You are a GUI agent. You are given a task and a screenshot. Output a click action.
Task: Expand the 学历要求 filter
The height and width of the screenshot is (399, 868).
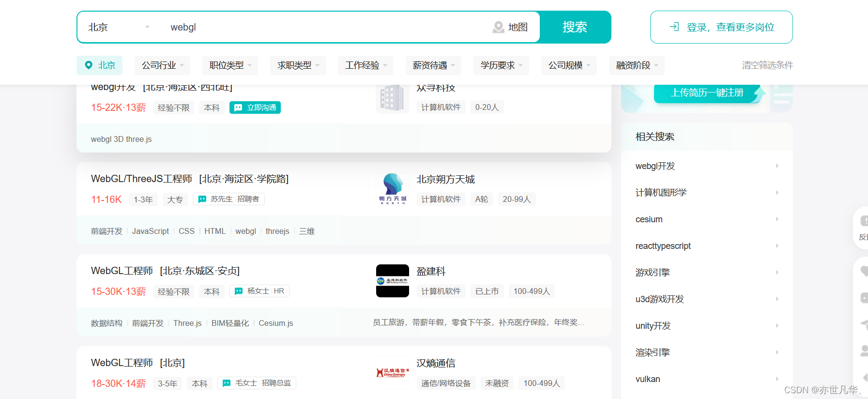click(x=501, y=65)
